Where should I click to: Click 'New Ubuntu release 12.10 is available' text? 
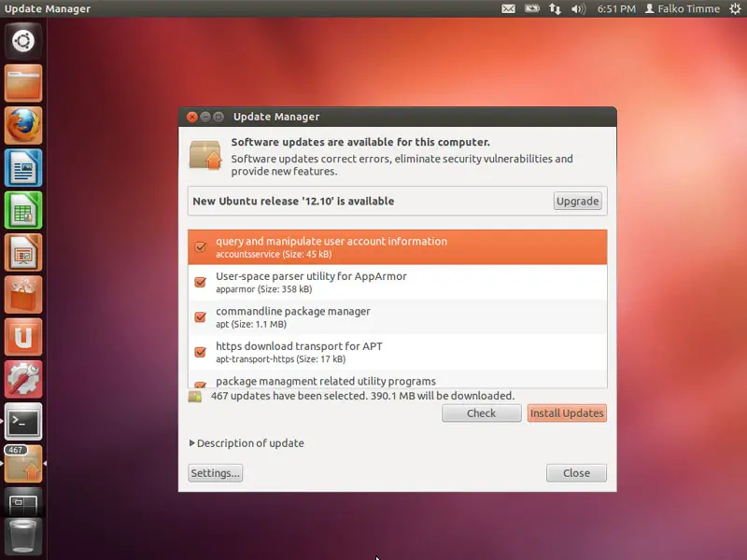[x=293, y=201]
